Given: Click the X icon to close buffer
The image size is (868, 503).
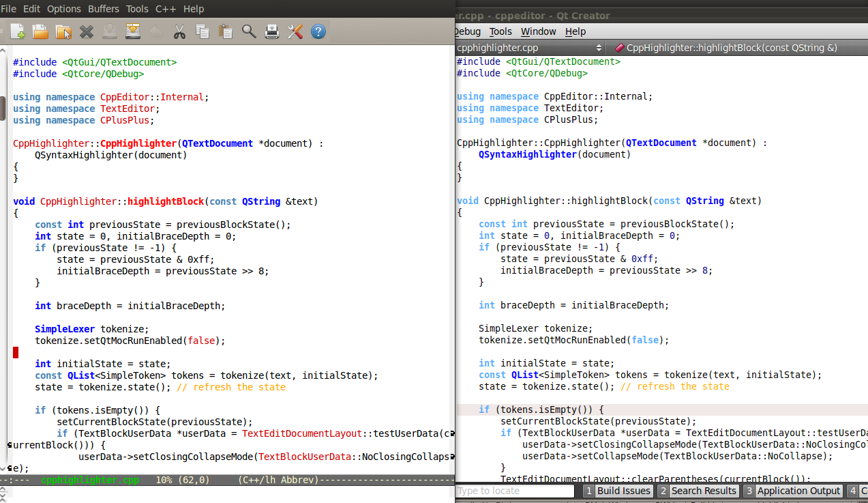Looking at the screenshot, I should tap(87, 31).
